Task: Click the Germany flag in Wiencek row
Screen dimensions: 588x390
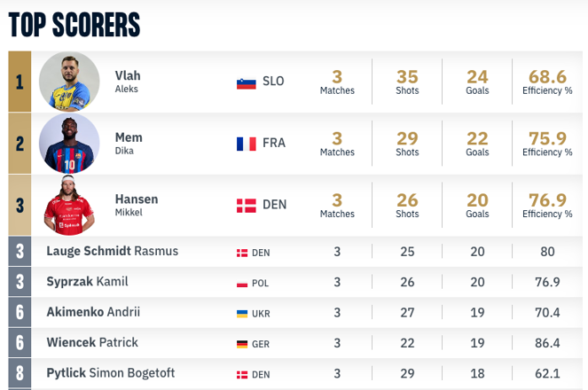Action: click(242, 344)
